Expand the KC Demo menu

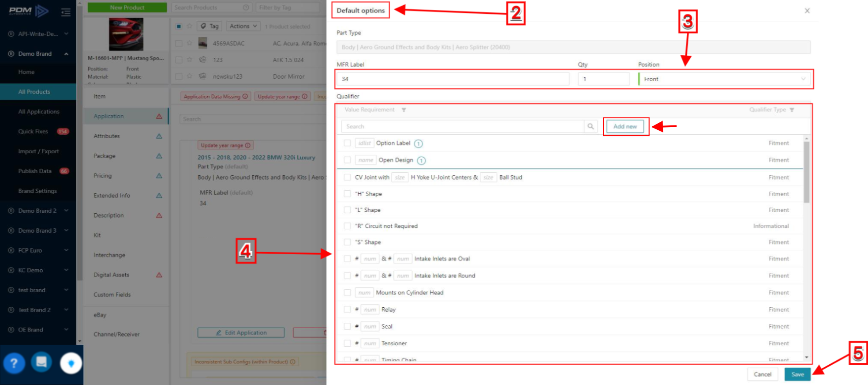66,270
